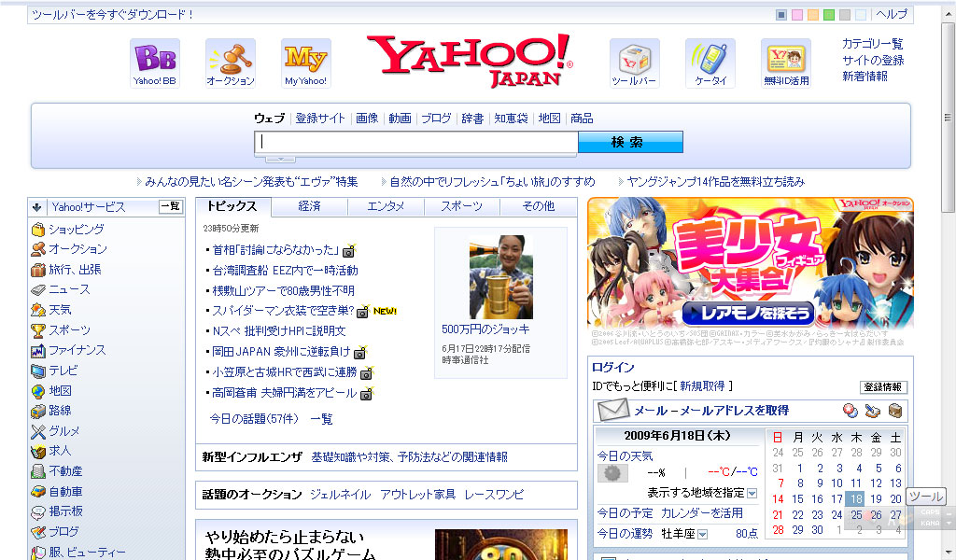This screenshot has width=956, height=560.
Task: Open the ケータイ mobile phone icon
Action: [710, 63]
